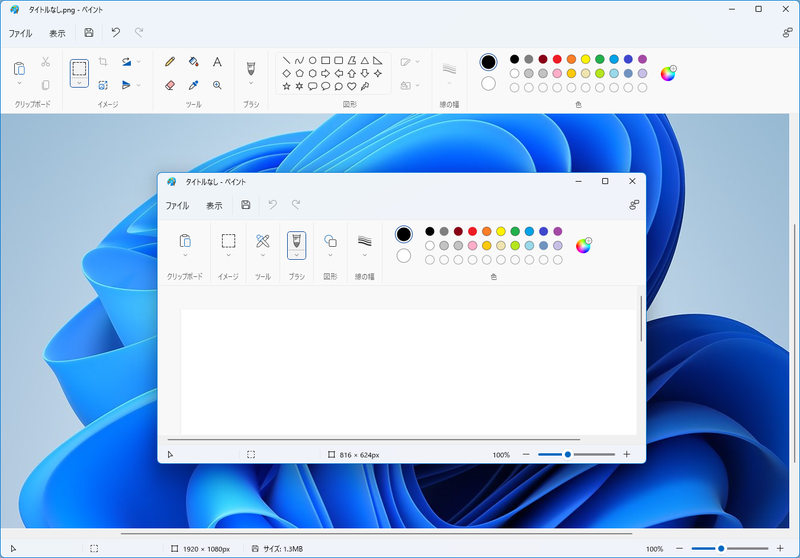Expand the Paste options chevron in main ribbon
Viewport: 800px width, 558px height.
pyautogui.click(x=19, y=83)
